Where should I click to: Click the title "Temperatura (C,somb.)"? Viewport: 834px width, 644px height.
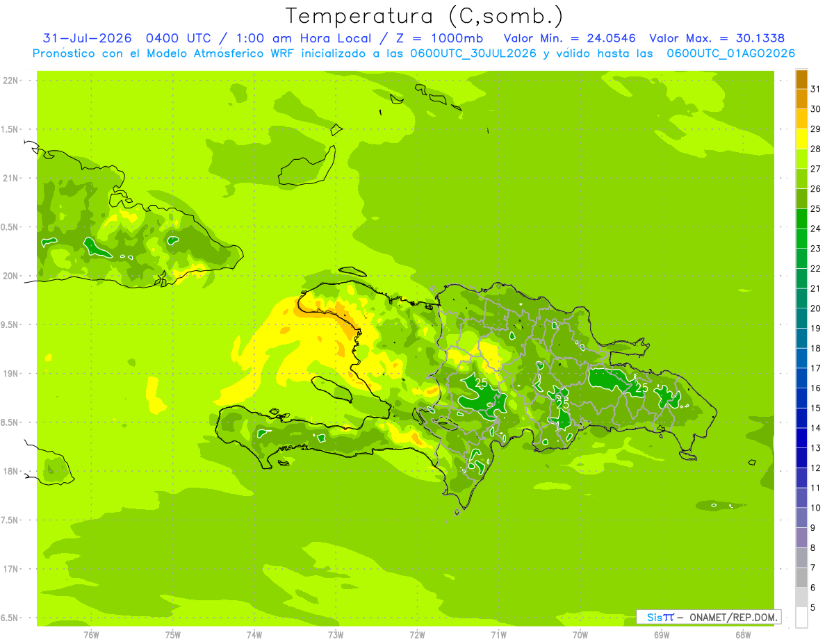424,16
